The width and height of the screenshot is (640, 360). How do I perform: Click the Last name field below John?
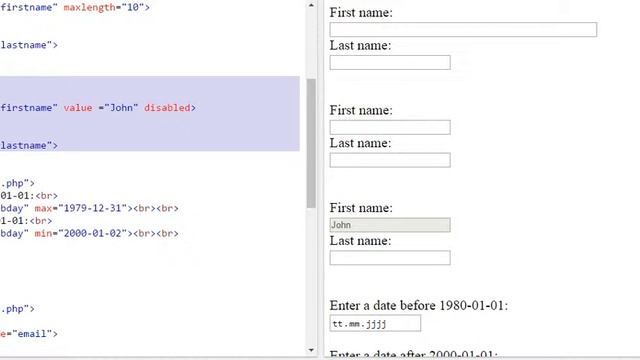[x=390, y=258]
